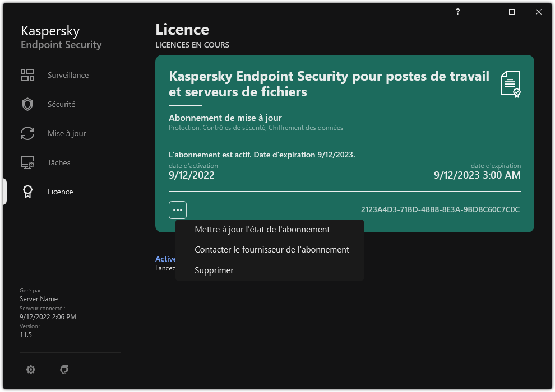Click the certificate document icon on the license card

click(x=509, y=84)
